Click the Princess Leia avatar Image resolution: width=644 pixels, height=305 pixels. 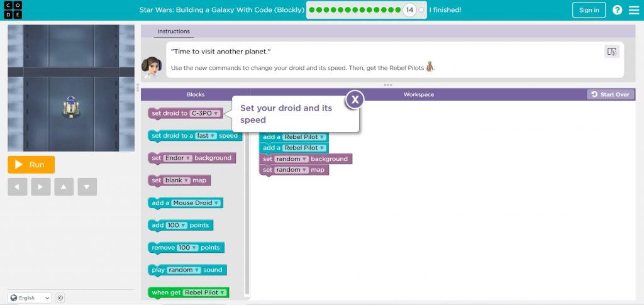pos(152,67)
